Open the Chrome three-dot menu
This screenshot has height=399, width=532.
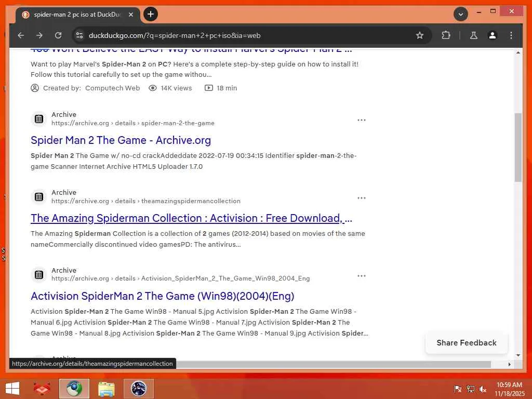pos(511,35)
